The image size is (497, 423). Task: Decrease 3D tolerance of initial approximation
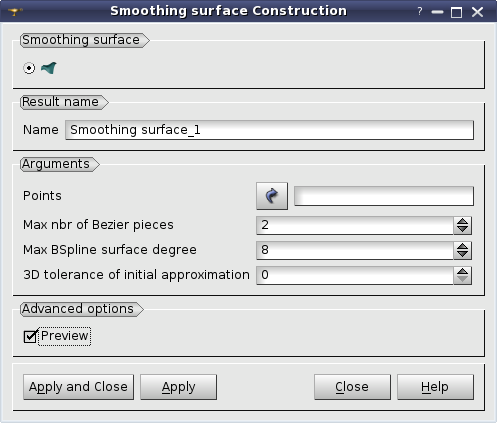pos(462,279)
